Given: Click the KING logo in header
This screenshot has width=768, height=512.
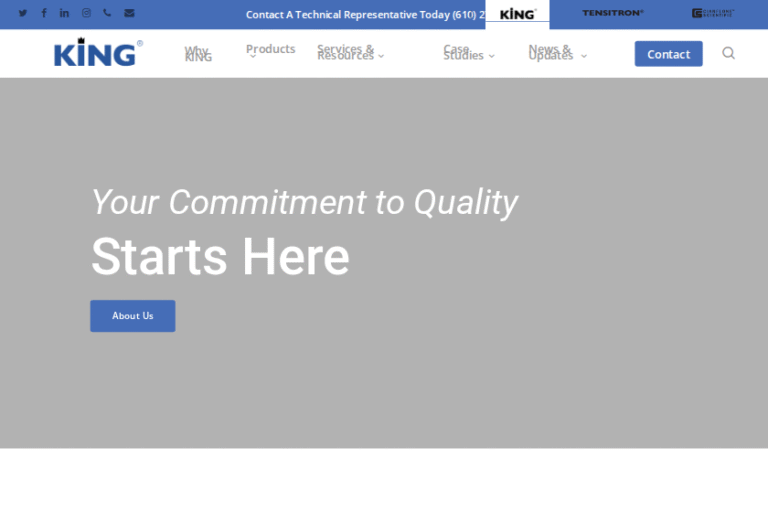Looking at the screenshot, I should coord(98,54).
